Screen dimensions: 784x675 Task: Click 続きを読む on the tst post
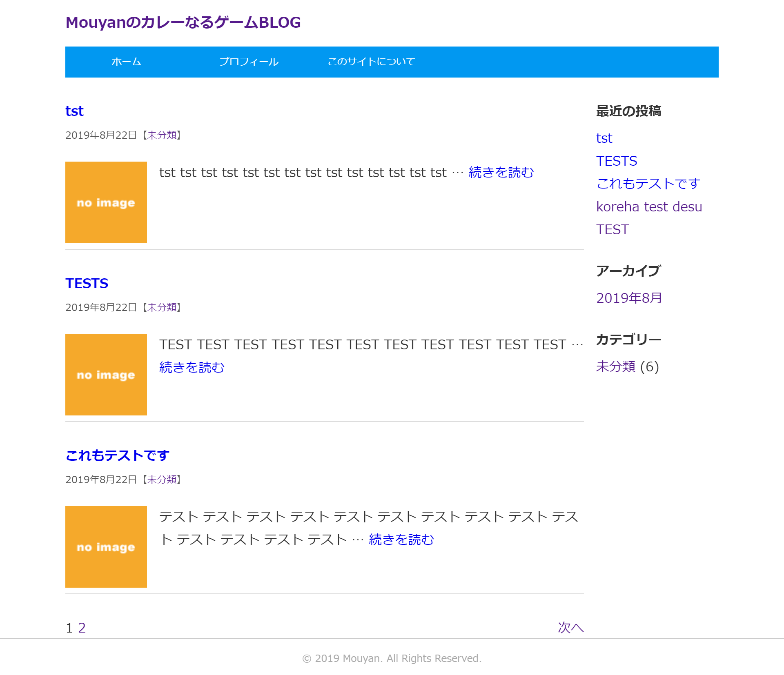tap(501, 173)
